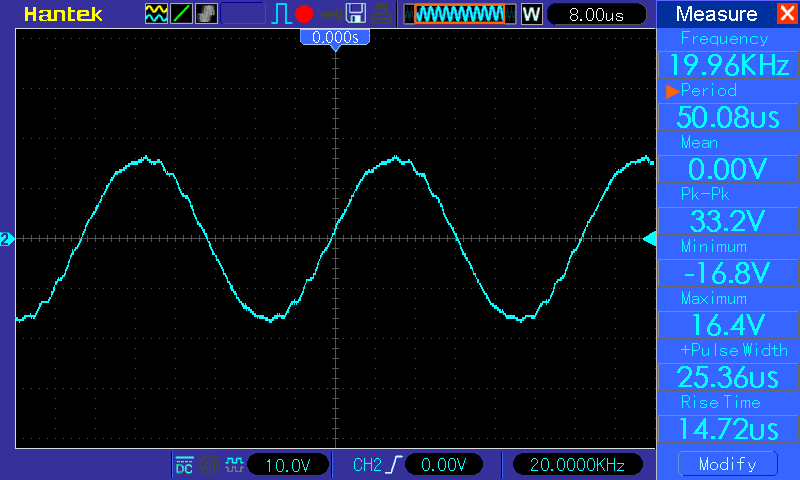Select the Rise Time measurement label
The height and width of the screenshot is (480, 800).
[720, 402]
